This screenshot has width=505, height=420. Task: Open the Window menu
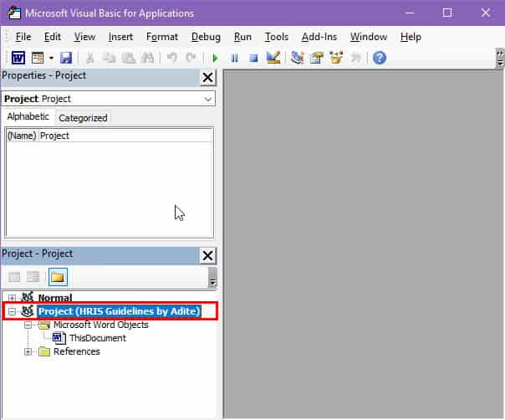369,37
